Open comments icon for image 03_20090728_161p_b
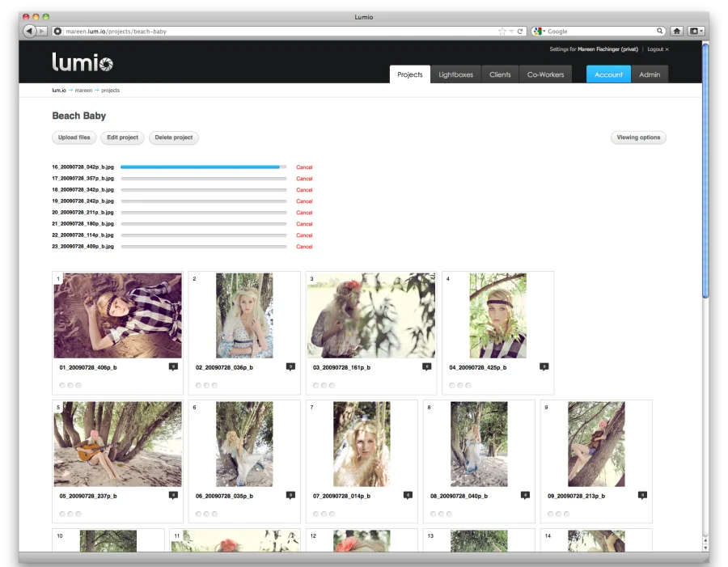 coord(426,366)
